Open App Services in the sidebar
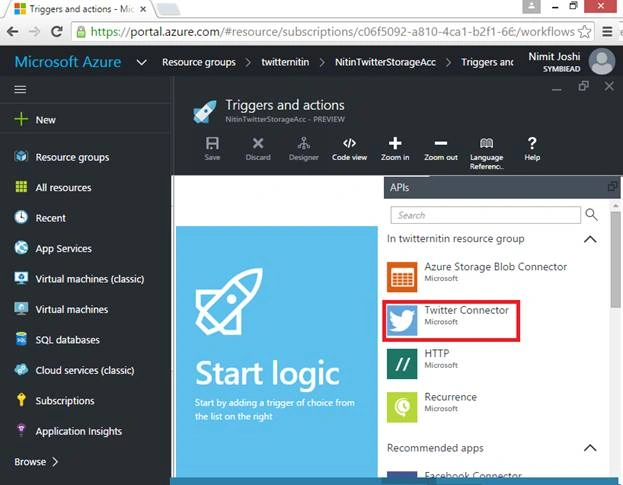Screen dimensions: 623x485 click(x=64, y=249)
